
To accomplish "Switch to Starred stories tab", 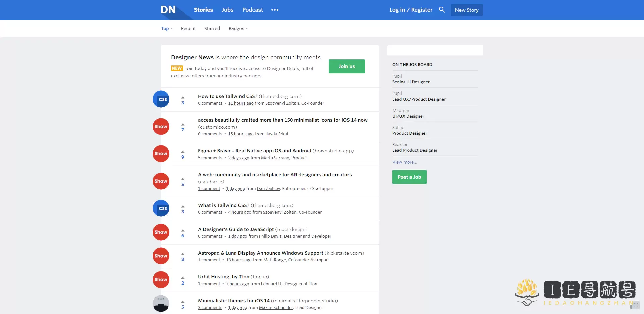I will [212, 28].
